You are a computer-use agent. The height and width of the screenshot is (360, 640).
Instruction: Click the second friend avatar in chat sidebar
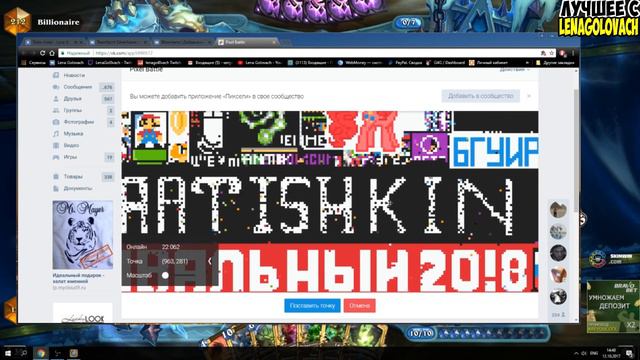(x=558, y=231)
